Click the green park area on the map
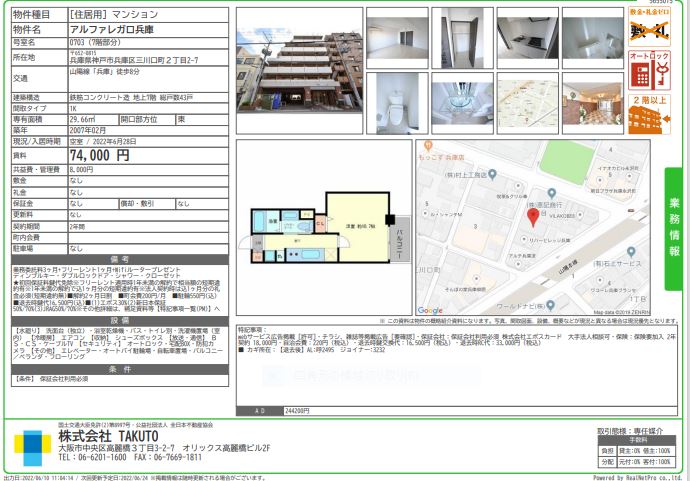This screenshot has width=690, height=481. pos(567,162)
